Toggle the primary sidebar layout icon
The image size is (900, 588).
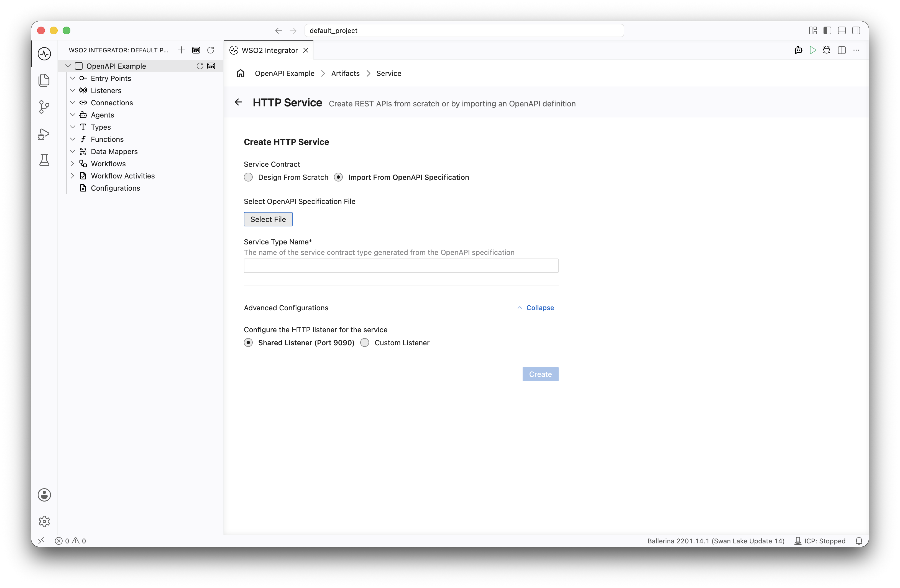coord(827,31)
